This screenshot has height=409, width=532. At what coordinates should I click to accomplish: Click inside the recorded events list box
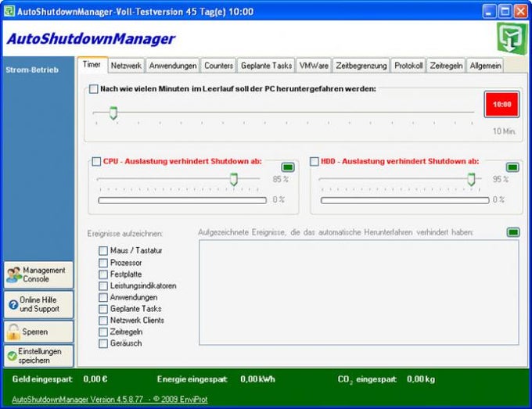pyautogui.click(x=359, y=292)
